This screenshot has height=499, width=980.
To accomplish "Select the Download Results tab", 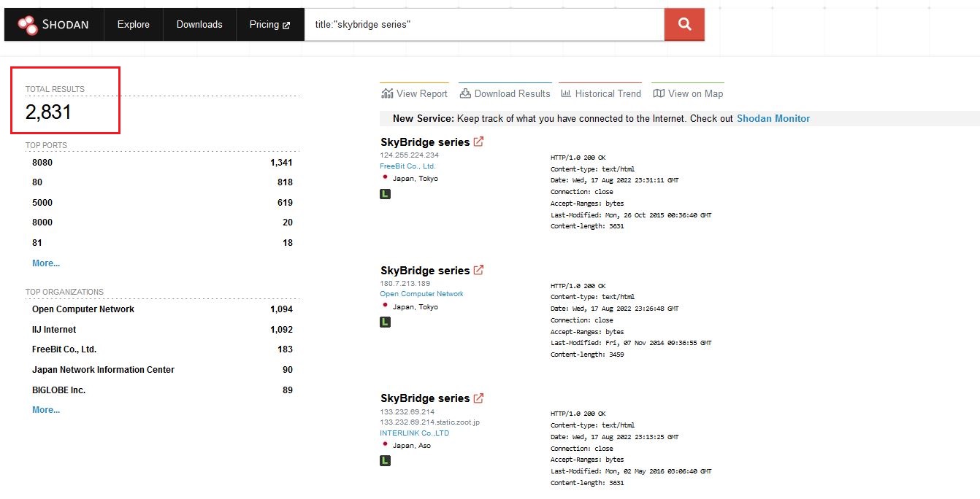I will [x=505, y=93].
